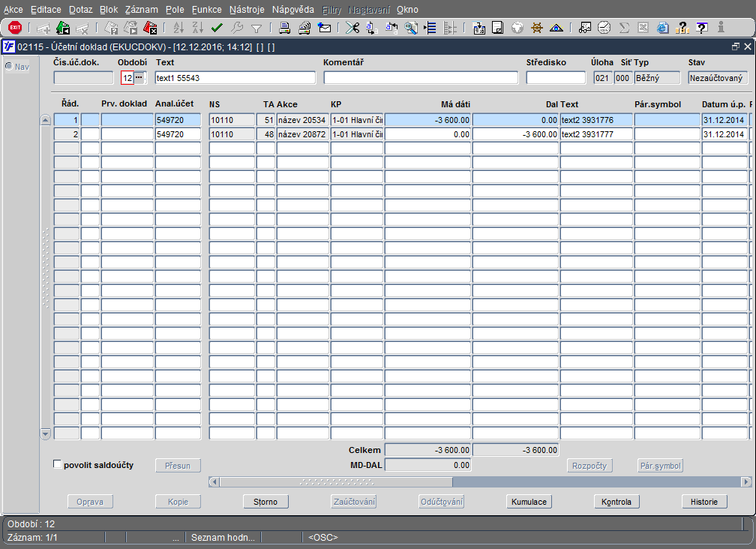Click the blue indented list lines icon
The height and width of the screenshot is (549, 756).
[x=430, y=28]
